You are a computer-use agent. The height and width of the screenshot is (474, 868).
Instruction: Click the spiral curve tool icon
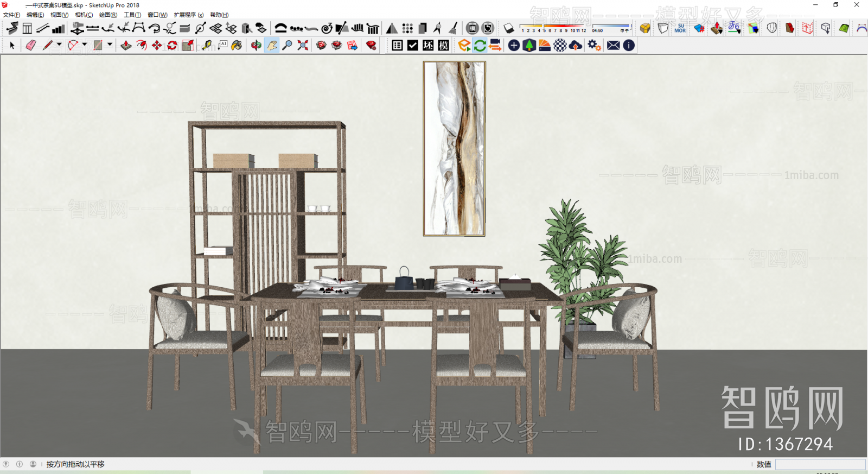tap(327, 28)
